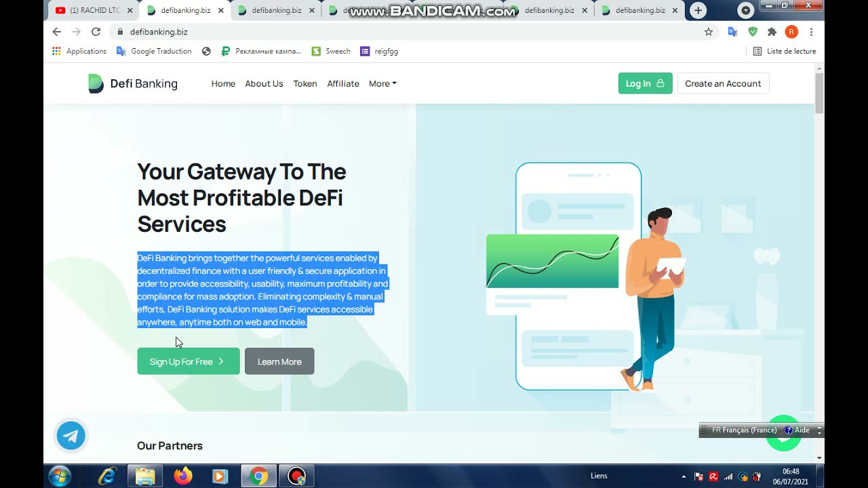
Task: Open a new tab with the plus button
Action: tap(698, 10)
